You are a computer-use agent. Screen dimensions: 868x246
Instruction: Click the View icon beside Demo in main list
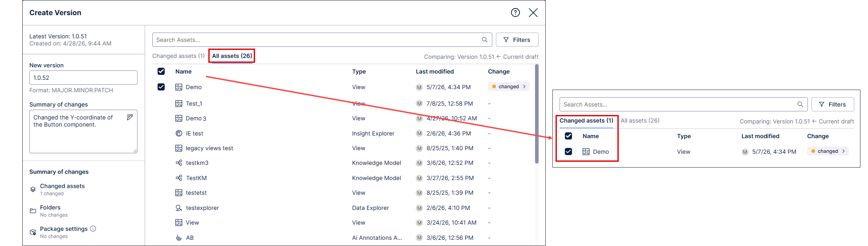(179, 87)
